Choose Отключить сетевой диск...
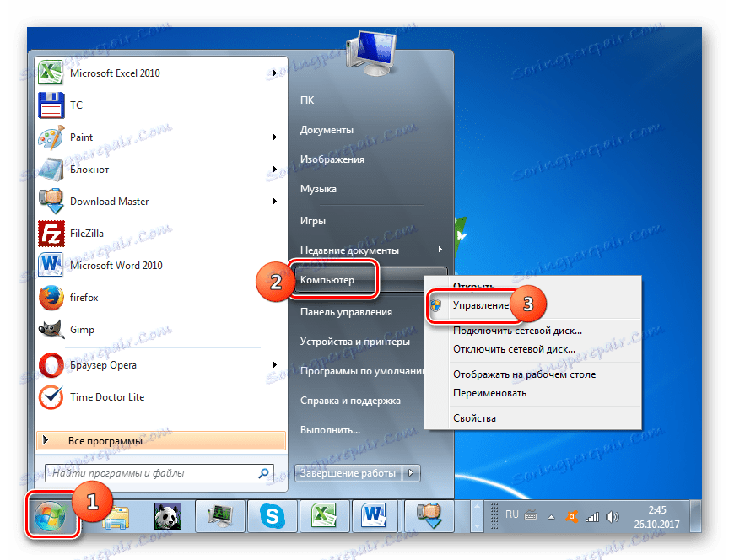 (514, 349)
